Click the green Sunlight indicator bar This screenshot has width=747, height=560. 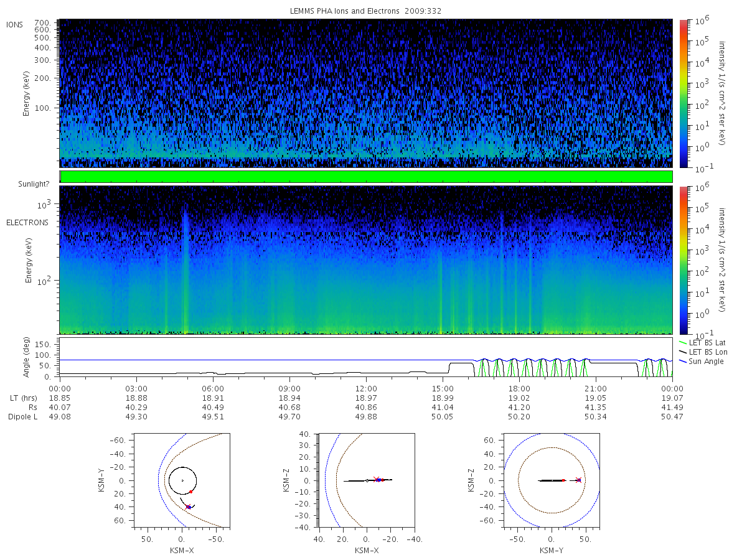pyautogui.click(x=366, y=177)
